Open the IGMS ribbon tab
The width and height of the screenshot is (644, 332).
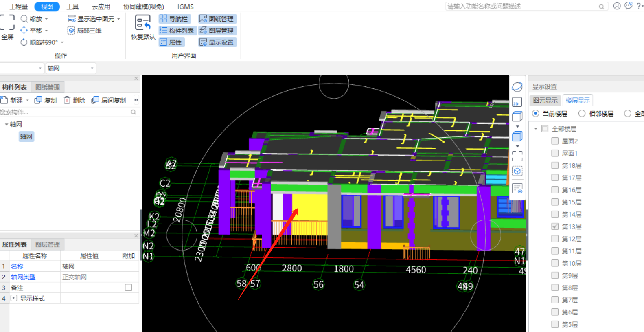[185, 7]
